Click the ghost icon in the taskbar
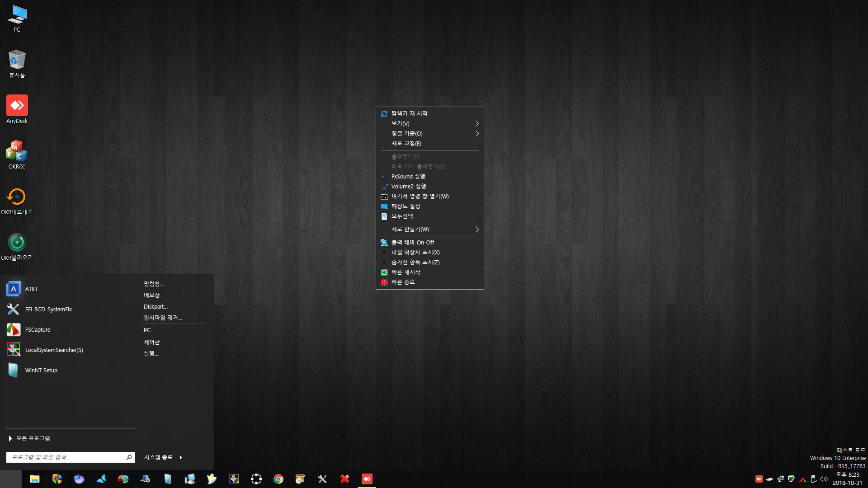The height and width of the screenshot is (488, 868). (212, 479)
